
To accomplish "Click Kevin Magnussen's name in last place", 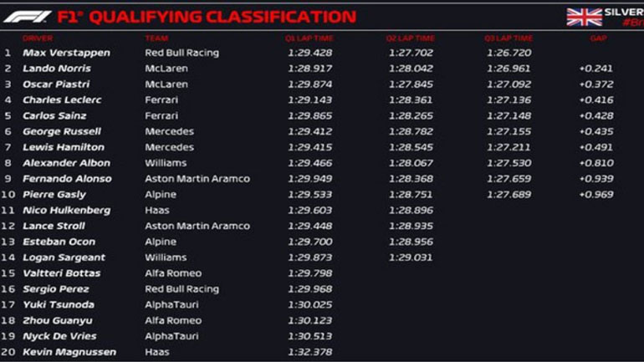I will [69, 352].
